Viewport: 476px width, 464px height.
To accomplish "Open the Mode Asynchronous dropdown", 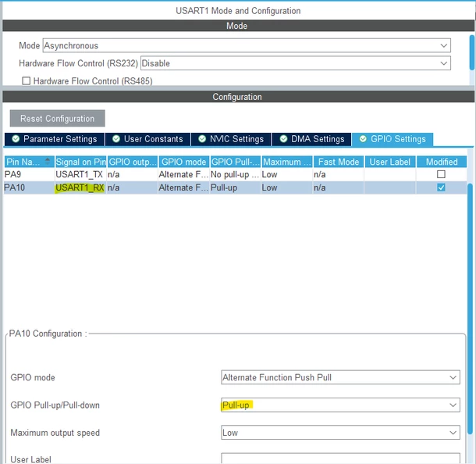I will (x=247, y=45).
